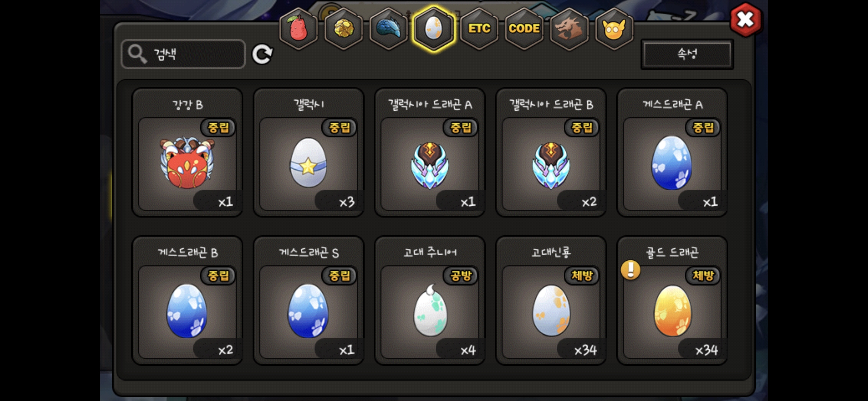Switch to the CODE tab

pos(524,29)
